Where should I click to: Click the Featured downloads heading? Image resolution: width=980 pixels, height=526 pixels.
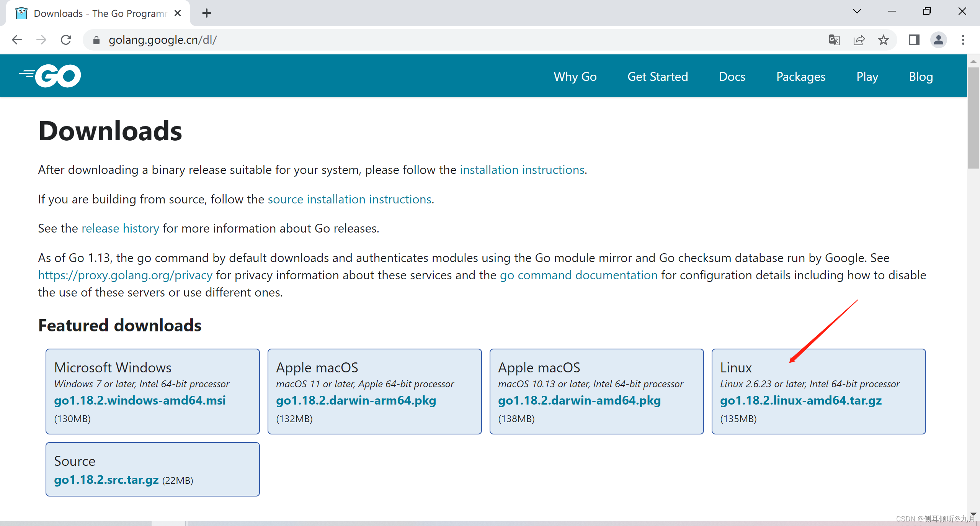pyautogui.click(x=120, y=326)
